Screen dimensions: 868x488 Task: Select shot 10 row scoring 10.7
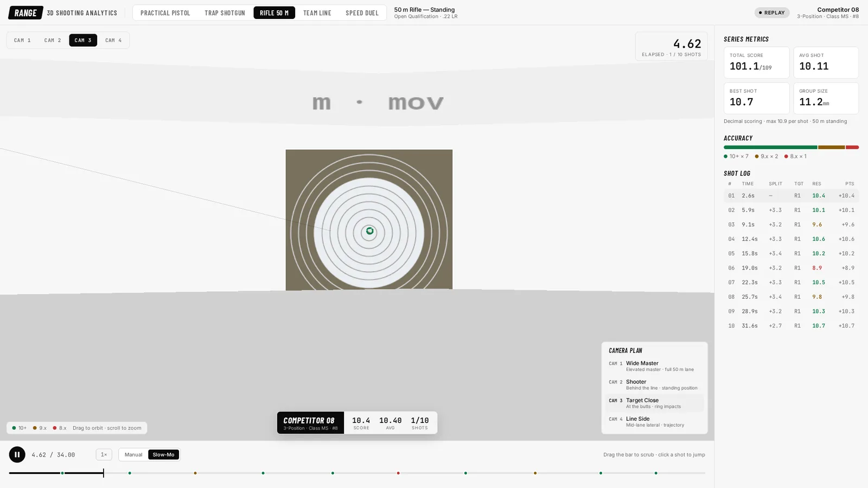click(791, 326)
